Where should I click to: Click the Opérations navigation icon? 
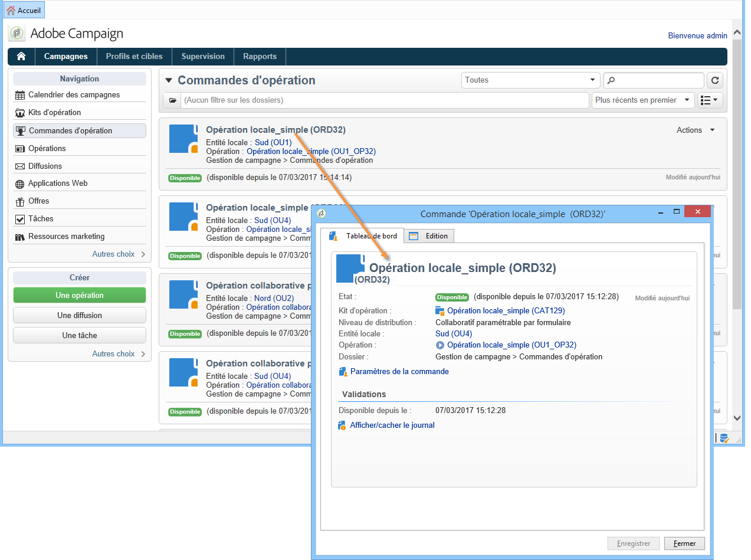(20, 149)
